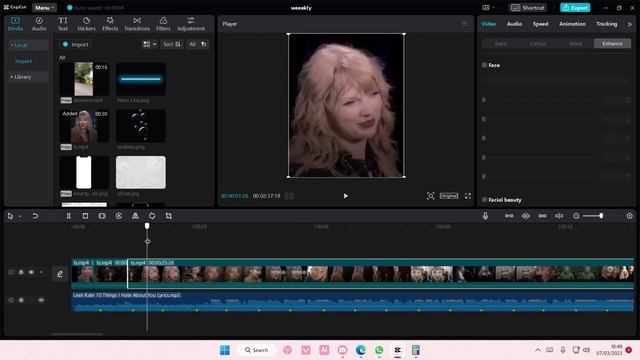This screenshot has width=640, height=360.
Task: Open the grid view options dropdown
Action: tap(150, 44)
